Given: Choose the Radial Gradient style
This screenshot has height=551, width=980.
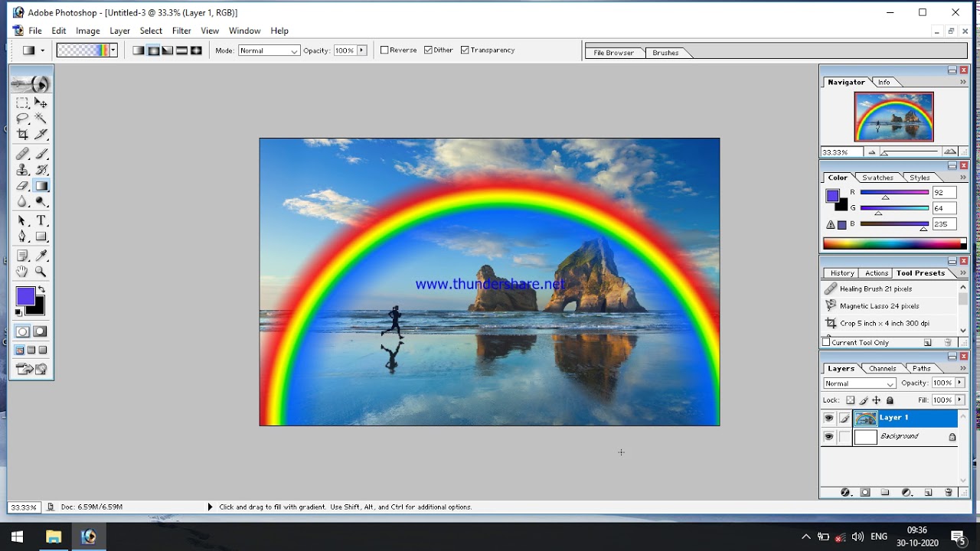Looking at the screenshot, I should click(153, 51).
